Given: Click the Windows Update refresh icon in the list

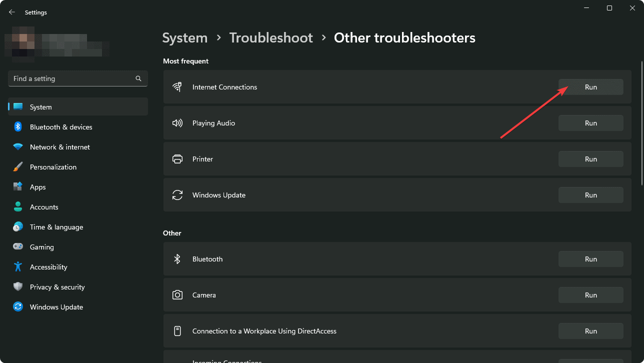Looking at the screenshot, I should tap(177, 194).
